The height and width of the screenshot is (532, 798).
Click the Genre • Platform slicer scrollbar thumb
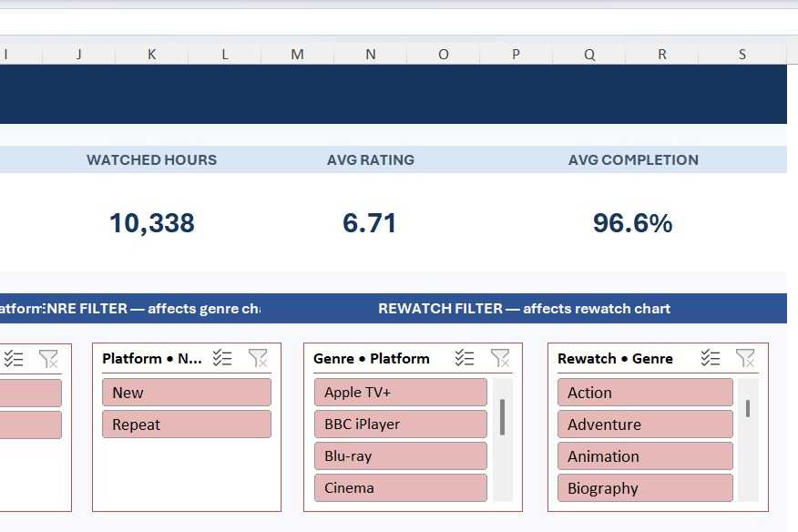click(502, 417)
